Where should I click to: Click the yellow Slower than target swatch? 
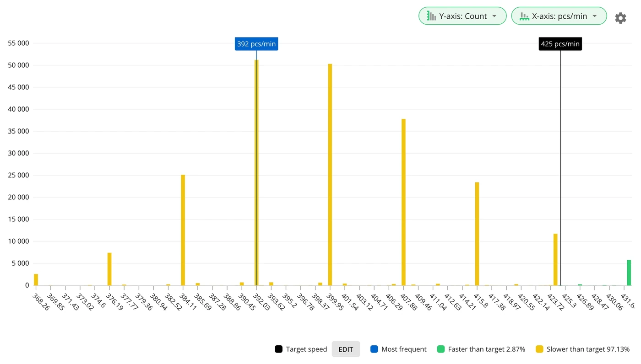point(539,349)
